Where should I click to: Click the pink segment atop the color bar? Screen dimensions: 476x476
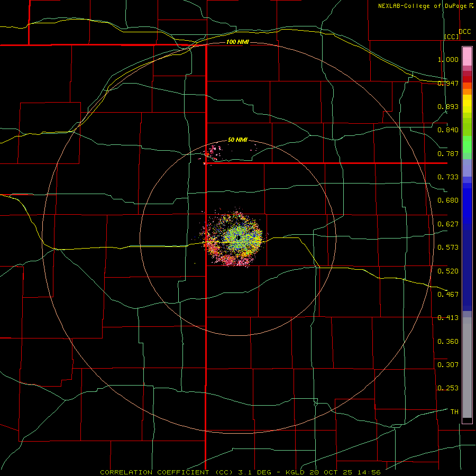pyautogui.click(x=467, y=57)
